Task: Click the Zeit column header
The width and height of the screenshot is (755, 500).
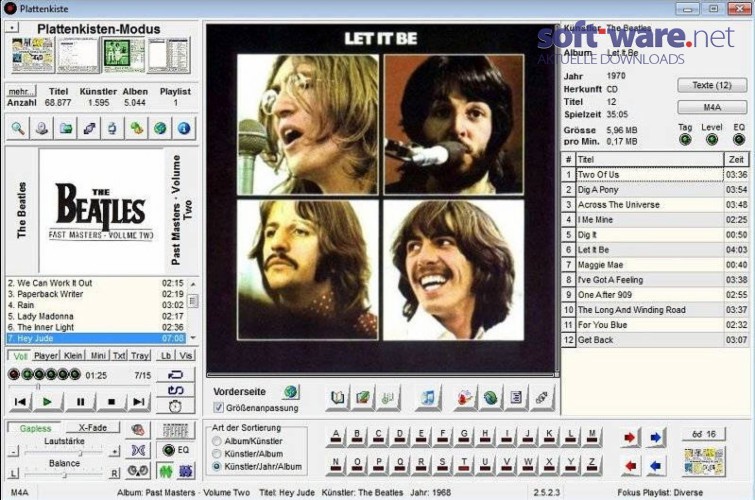Action: pos(736,159)
